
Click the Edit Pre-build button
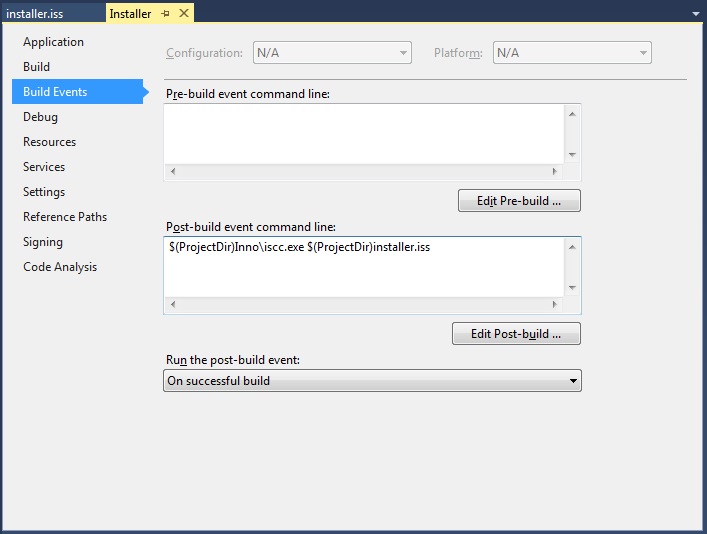519,201
